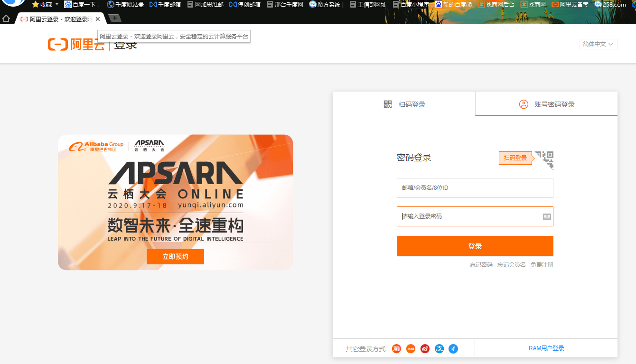The width and height of the screenshot is (636, 364).
Task: Open the 伟创邮箱 bookmark
Action: pos(245,4)
